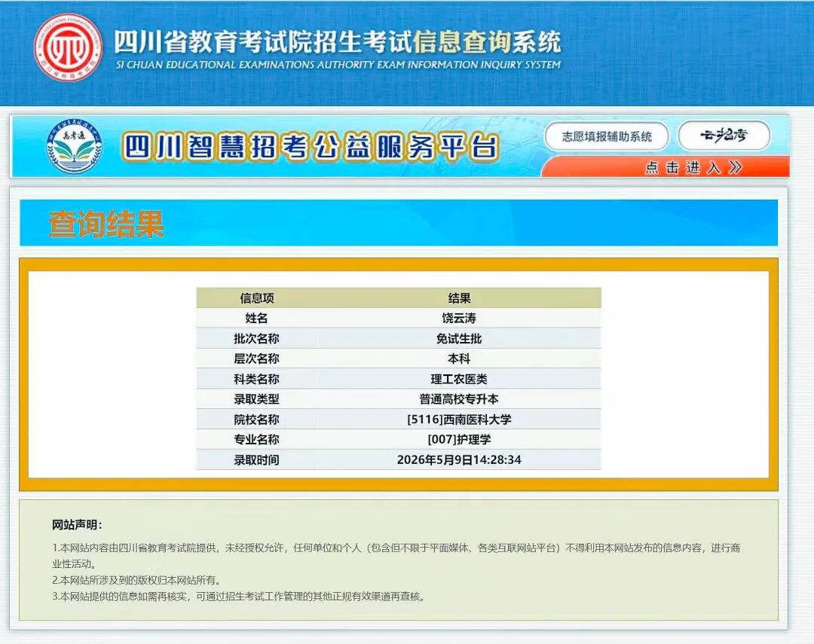814x644 pixels.
Task: Click the 四川智慧招考公益服务平台 banner title
Action: [x=311, y=147]
